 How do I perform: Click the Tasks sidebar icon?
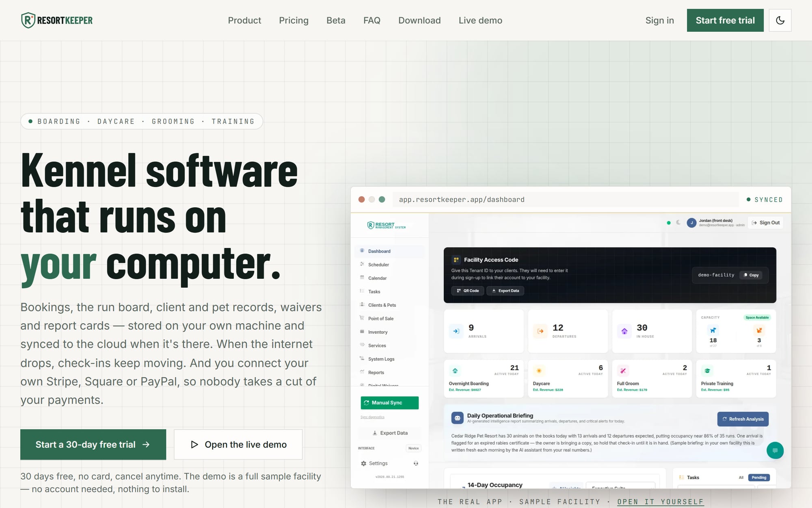(362, 291)
